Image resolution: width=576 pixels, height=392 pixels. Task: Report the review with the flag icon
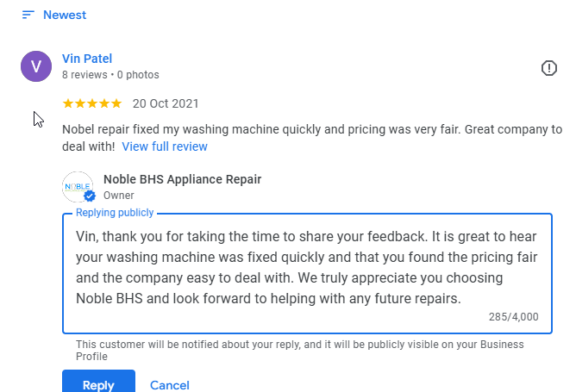(548, 68)
